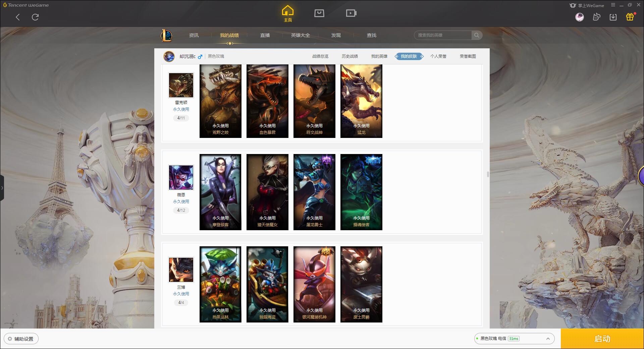Click the skin list scrollbar handle
This screenshot has width=644, height=349.
pos(488,174)
